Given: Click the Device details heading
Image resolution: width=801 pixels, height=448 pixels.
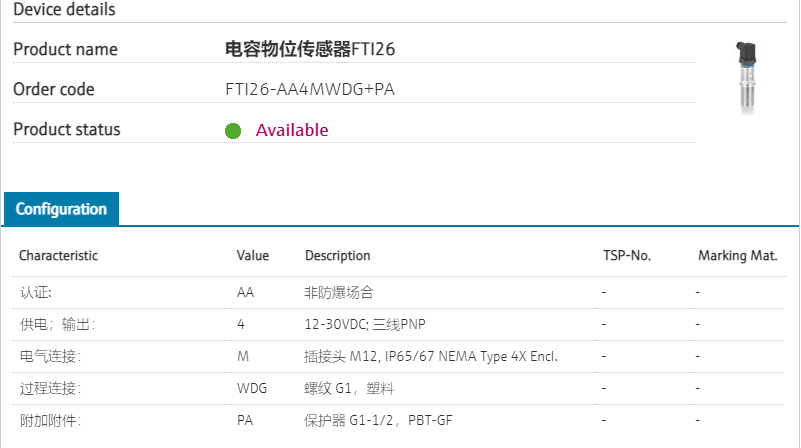Looking at the screenshot, I should coord(64,10).
